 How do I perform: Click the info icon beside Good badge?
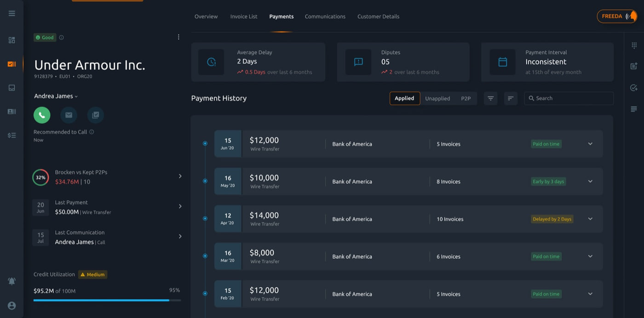click(62, 38)
